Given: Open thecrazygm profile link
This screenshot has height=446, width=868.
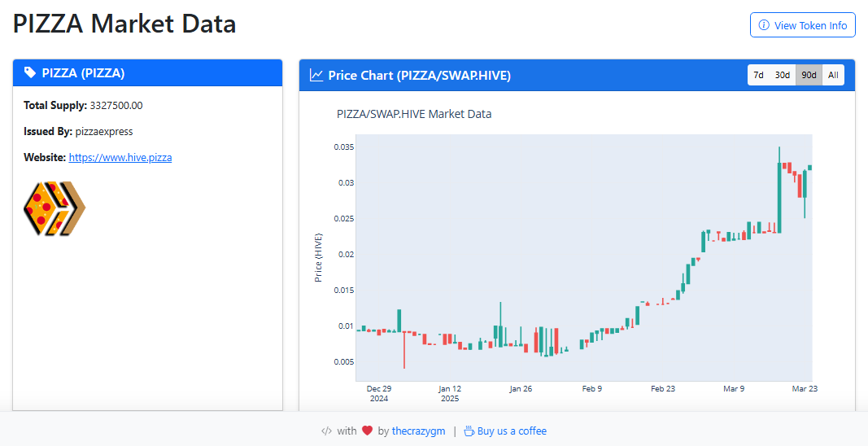Looking at the screenshot, I should (418, 431).
